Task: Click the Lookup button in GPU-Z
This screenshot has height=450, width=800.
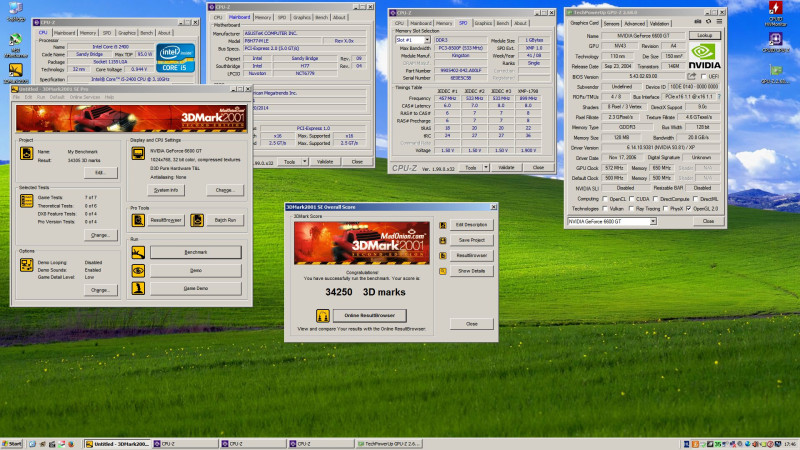Action: 705,36
